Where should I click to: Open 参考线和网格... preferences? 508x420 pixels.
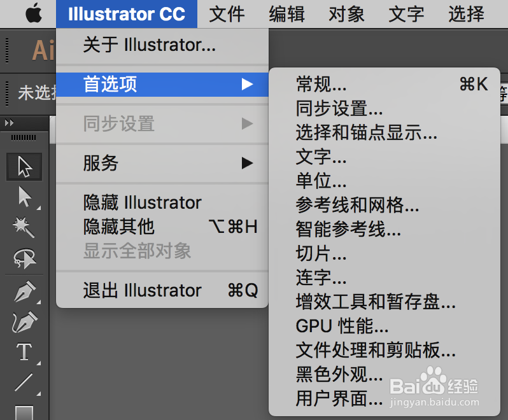coord(385,205)
